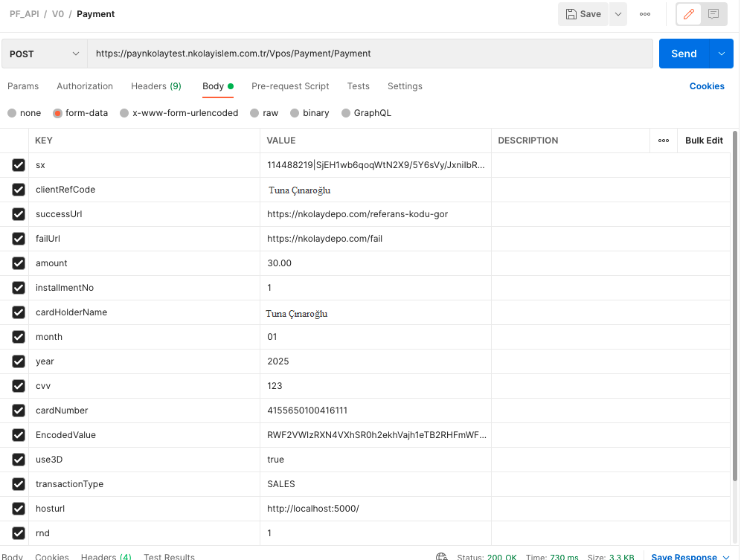Viewport: 741px width, 560px height.
Task: Expand the Save button dropdown arrow
Action: tap(617, 14)
